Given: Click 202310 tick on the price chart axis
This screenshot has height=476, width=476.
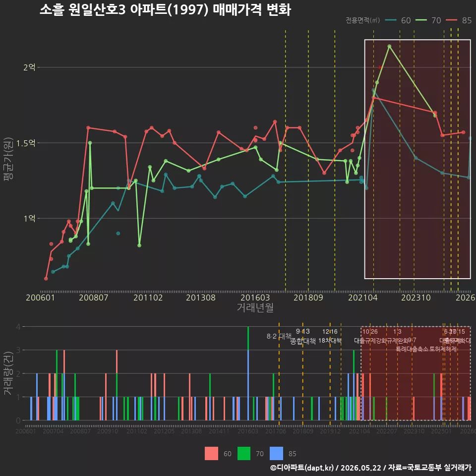Looking at the screenshot, I should 416,297.
